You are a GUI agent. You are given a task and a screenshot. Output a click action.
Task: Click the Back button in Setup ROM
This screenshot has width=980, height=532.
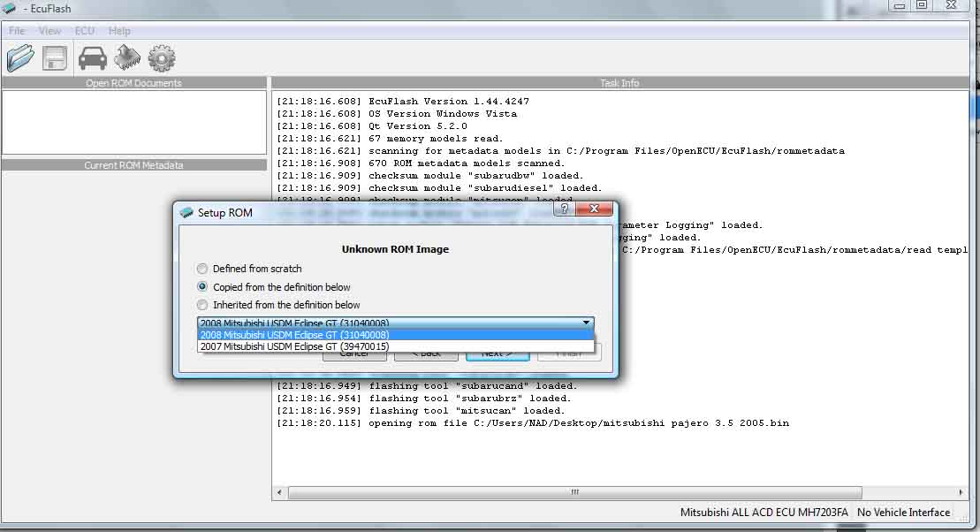pyautogui.click(x=426, y=354)
